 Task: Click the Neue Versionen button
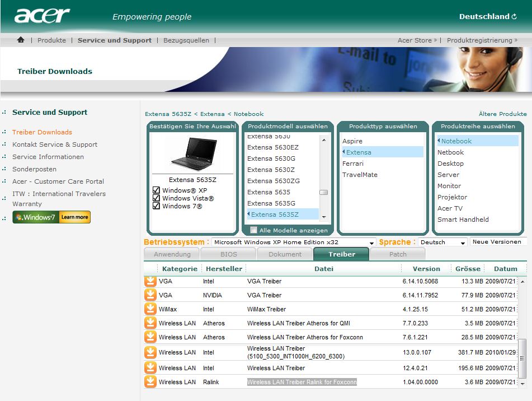tap(498, 241)
